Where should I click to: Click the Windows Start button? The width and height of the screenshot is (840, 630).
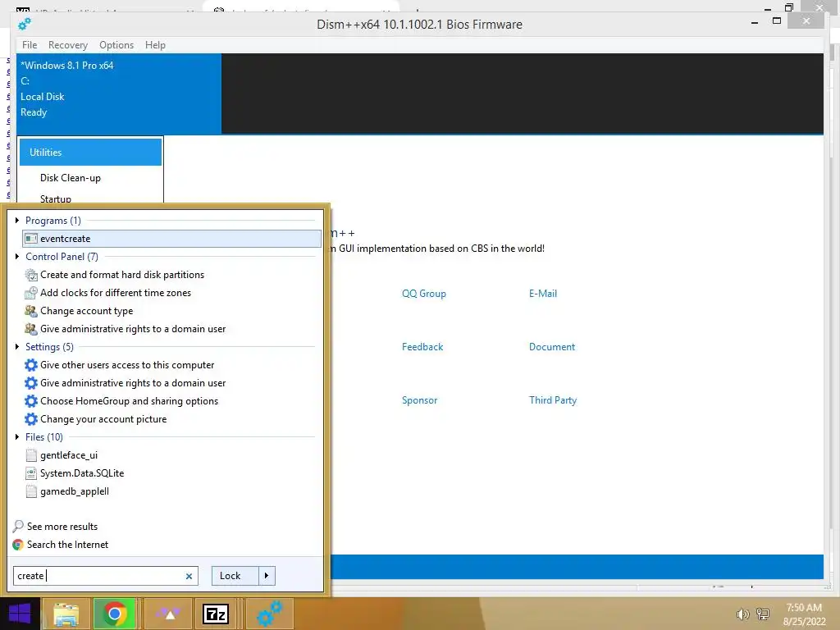pos(20,614)
